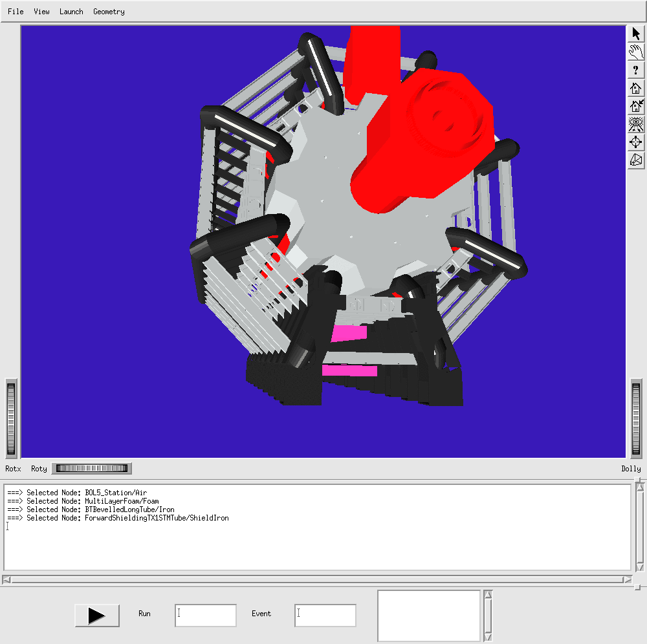
Task: Click the question mark help button
Action: [x=636, y=70]
